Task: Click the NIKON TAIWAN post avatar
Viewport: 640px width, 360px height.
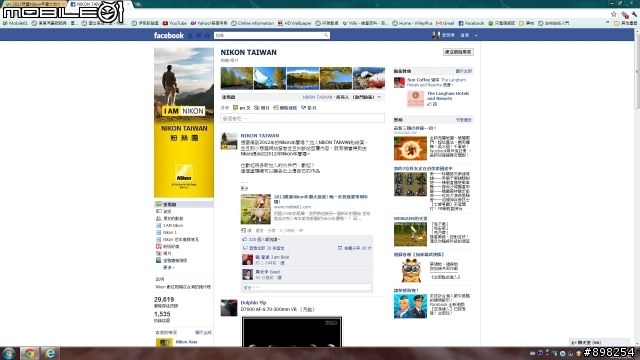Action: (229, 141)
